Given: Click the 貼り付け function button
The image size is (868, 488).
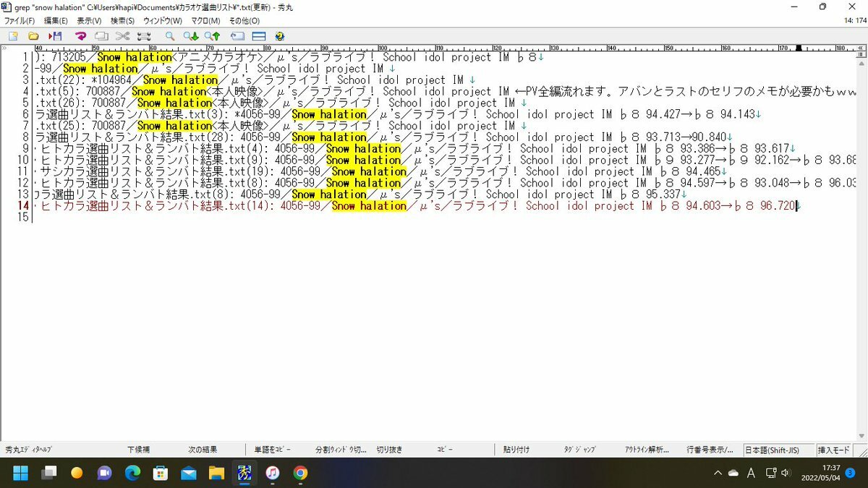Looking at the screenshot, I should pyautogui.click(x=516, y=449).
